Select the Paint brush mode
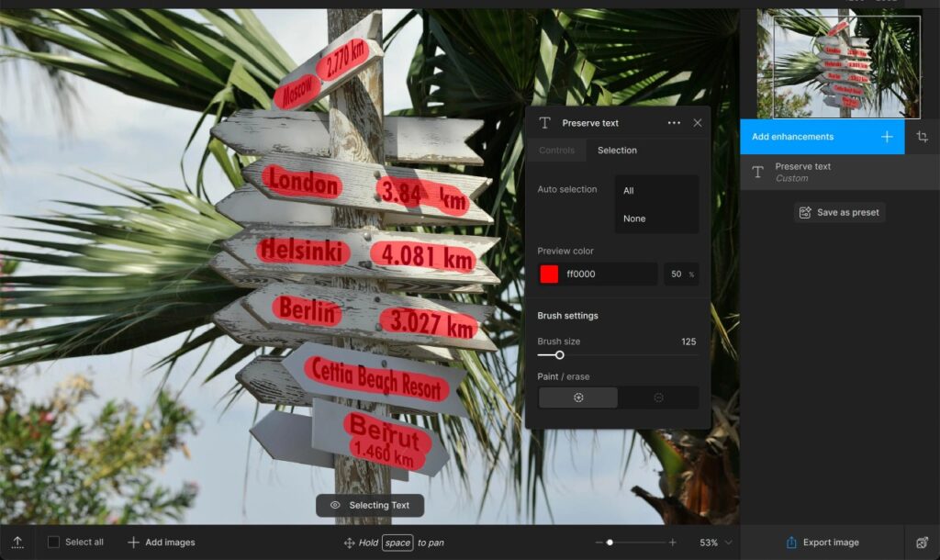Screen dimensions: 940x560 (x=578, y=398)
